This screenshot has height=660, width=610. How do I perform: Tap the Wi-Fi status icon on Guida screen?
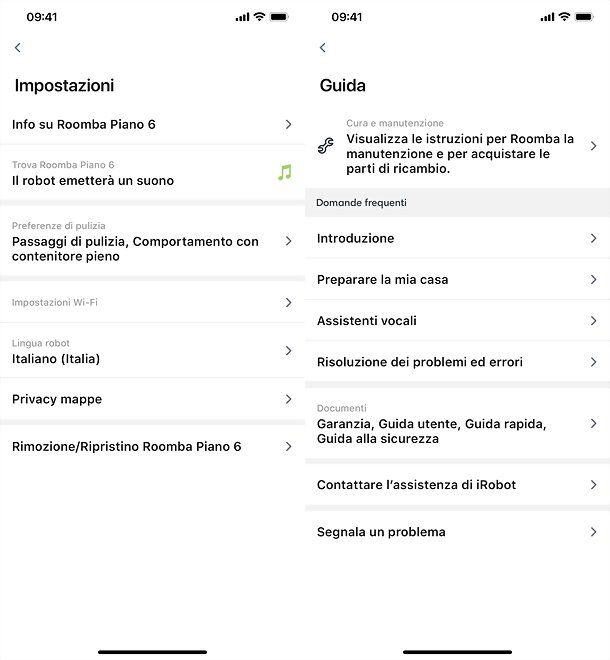click(567, 17)
